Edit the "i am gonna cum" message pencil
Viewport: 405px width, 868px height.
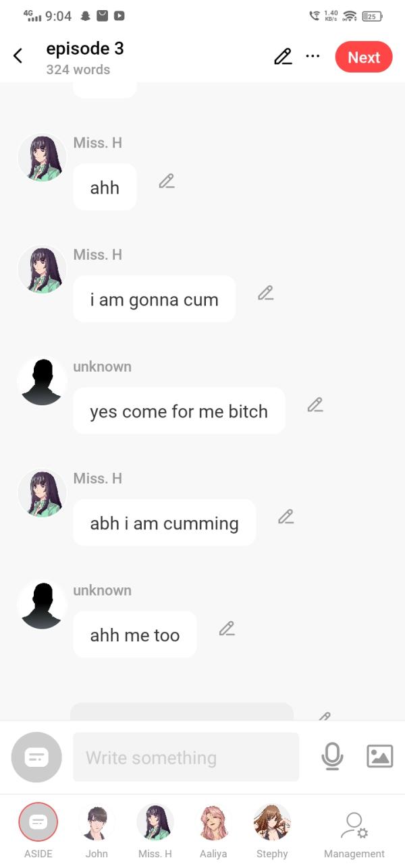coord(265,293)
